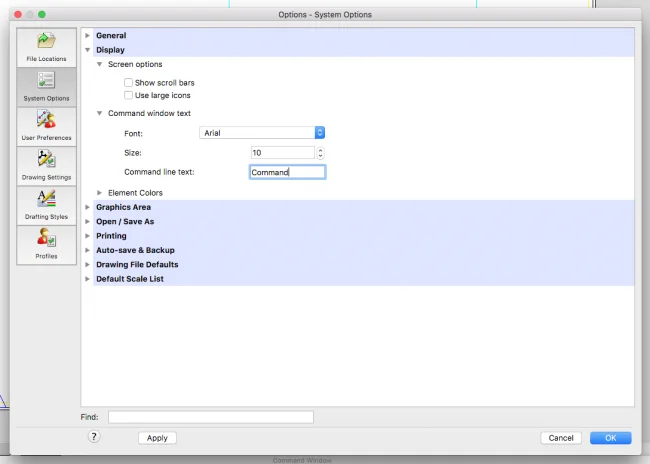Expand the Printing options row
Image resolution: width=650 pixels, height=464 pixels.
click(x=88, y=236)
